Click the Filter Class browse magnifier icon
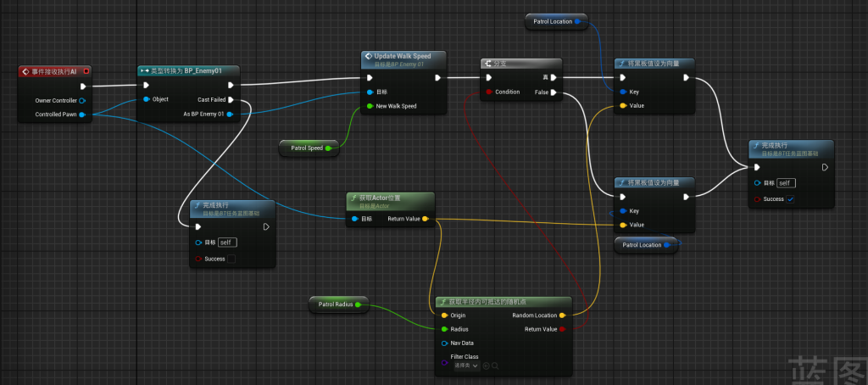 click(495, 366)
